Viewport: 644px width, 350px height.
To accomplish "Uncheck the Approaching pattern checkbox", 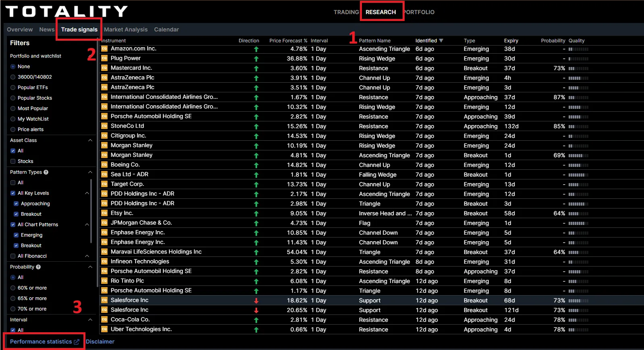I will [x=16, y=204].
